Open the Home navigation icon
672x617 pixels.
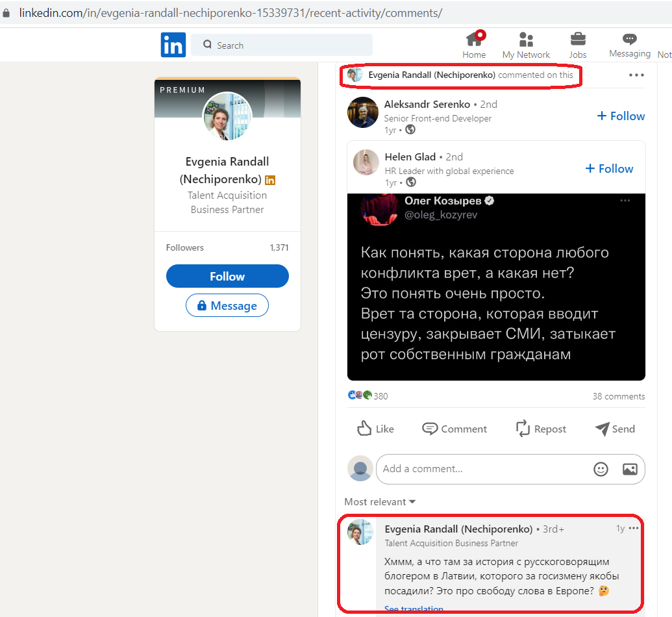click(x=474, y=45)
